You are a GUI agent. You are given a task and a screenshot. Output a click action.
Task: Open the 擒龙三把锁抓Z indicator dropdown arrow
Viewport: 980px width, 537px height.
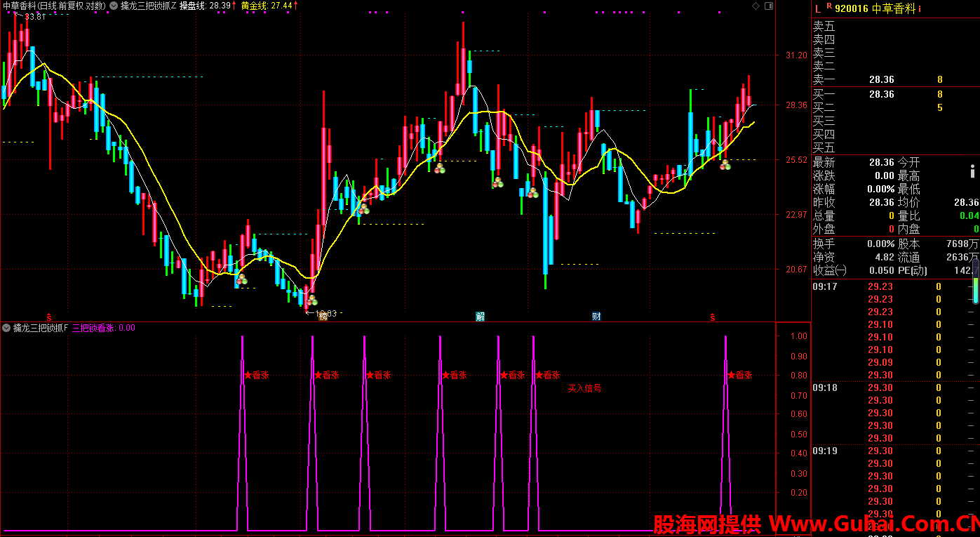click(114, 6)
